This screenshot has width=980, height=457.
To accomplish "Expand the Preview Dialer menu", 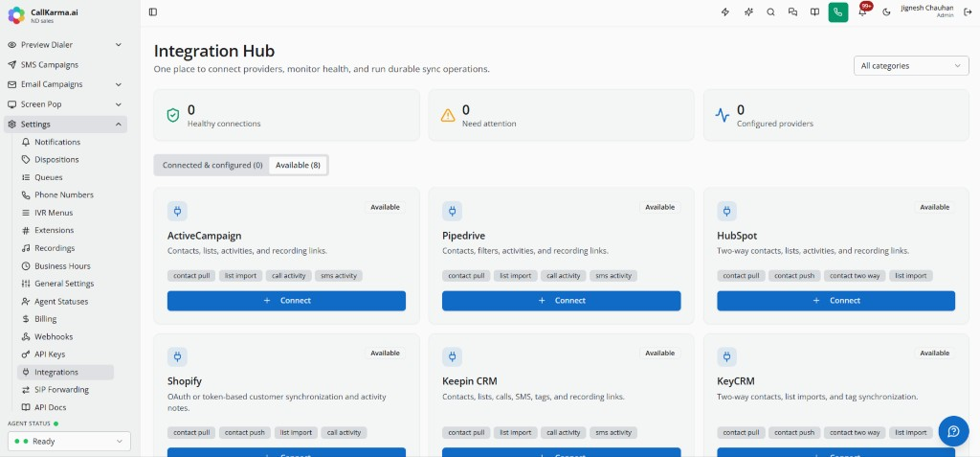I will pos(65,44).
